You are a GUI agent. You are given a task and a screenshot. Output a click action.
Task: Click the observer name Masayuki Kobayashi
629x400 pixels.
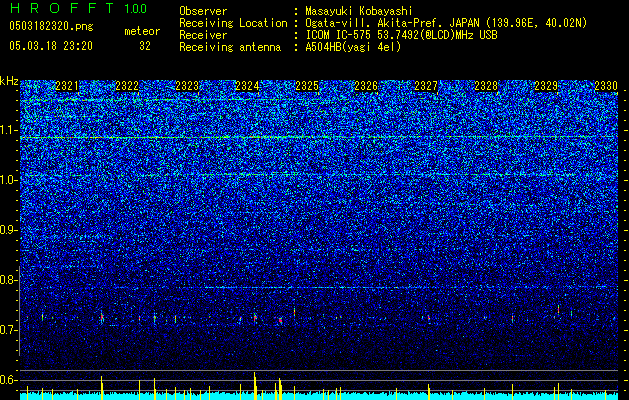[x=359, y=12]
